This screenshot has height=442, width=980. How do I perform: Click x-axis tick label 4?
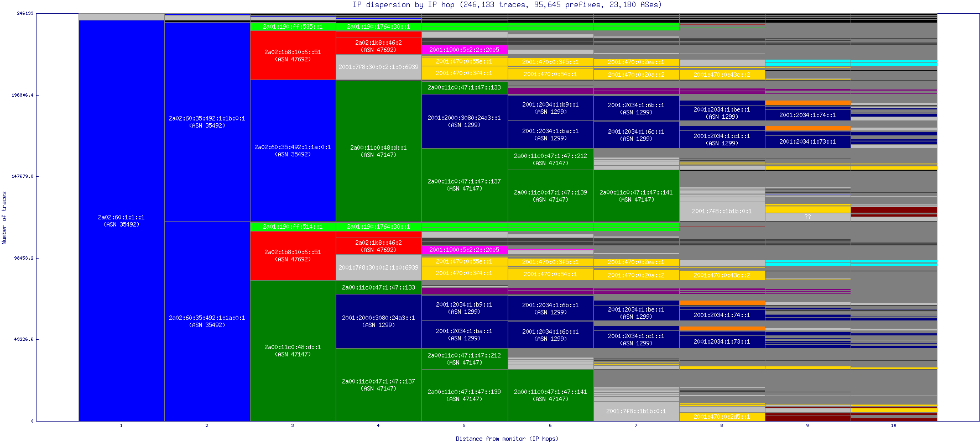point(378,425)
